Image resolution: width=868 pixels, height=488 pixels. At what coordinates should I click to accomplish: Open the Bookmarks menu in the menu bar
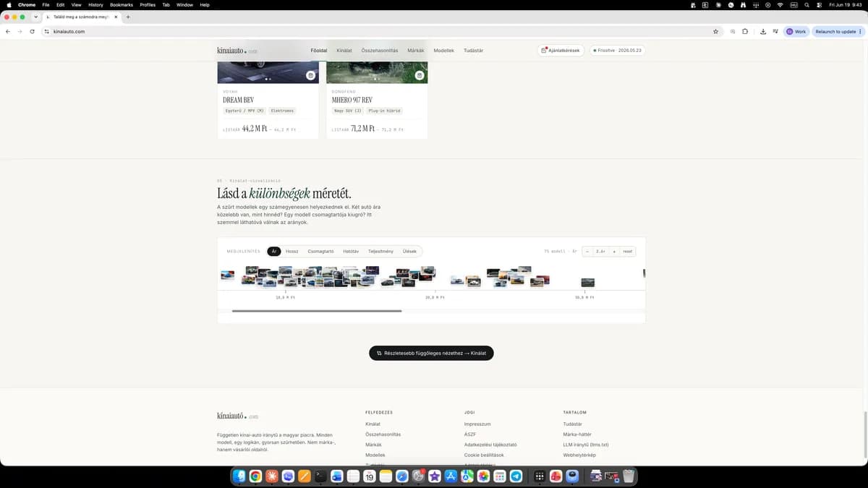(122, 4)
